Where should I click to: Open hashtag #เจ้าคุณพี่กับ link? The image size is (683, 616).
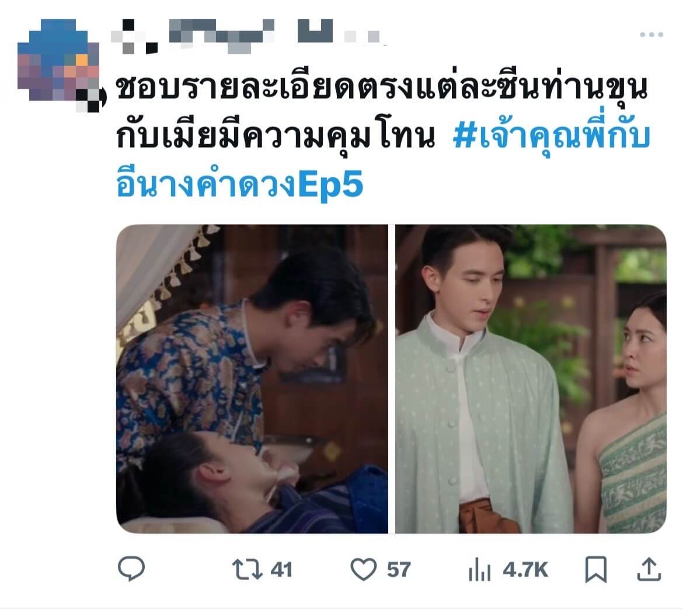tap(552, 135)
